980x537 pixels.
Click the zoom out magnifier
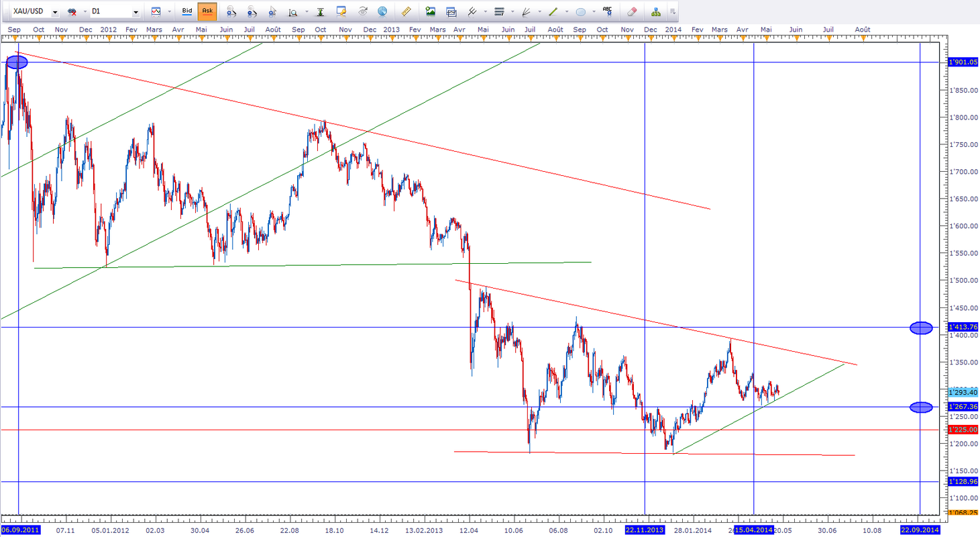click(252, 11)
